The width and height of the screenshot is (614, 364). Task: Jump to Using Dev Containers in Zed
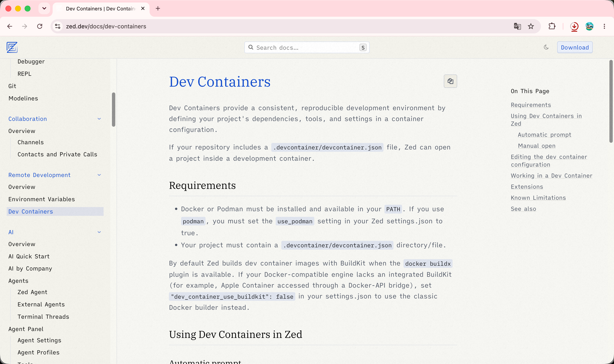coord(546,120)
